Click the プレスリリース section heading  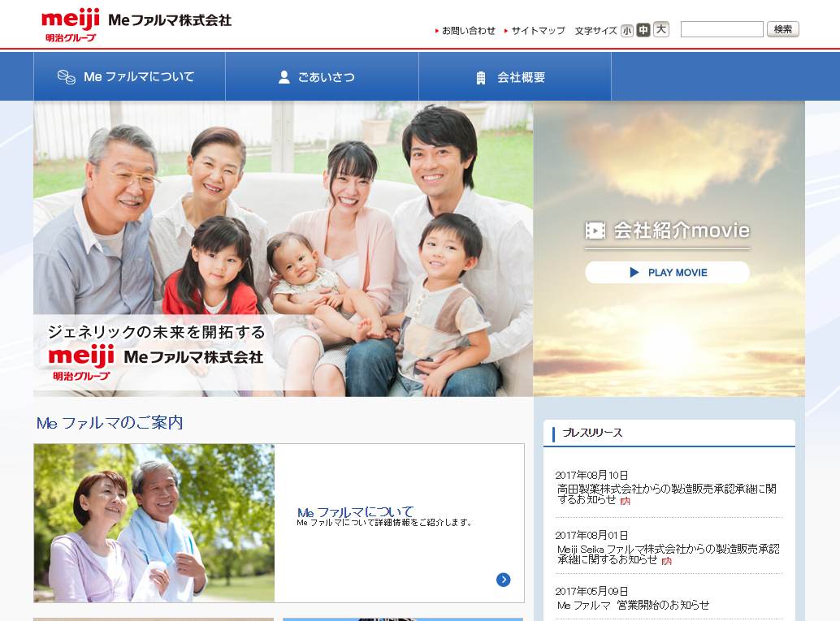[x=592, y=433]
